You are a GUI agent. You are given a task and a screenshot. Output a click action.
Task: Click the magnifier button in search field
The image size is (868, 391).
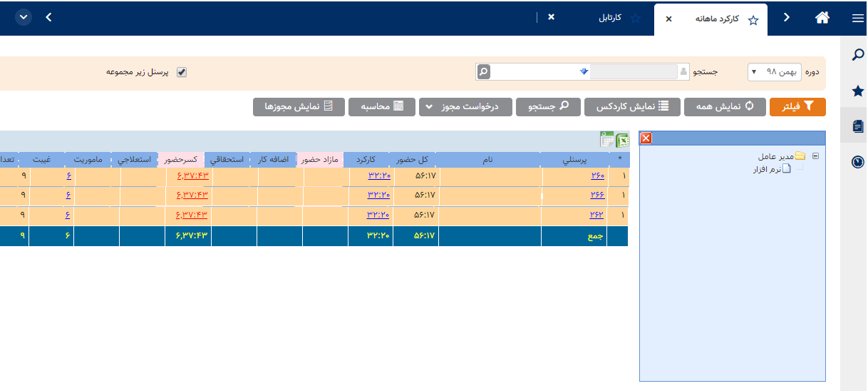(483, 71)
